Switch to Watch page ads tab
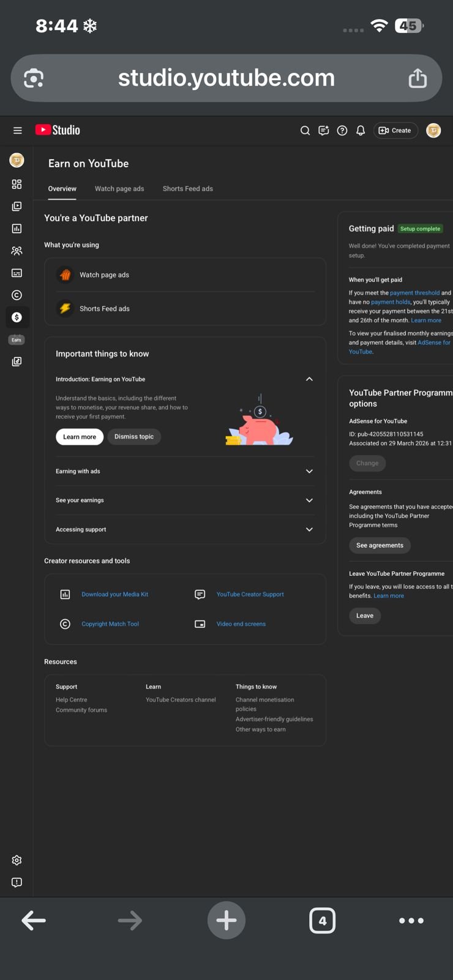Viewport: 453px width, 980px height. pyautogui.click(x=119, y=189)
